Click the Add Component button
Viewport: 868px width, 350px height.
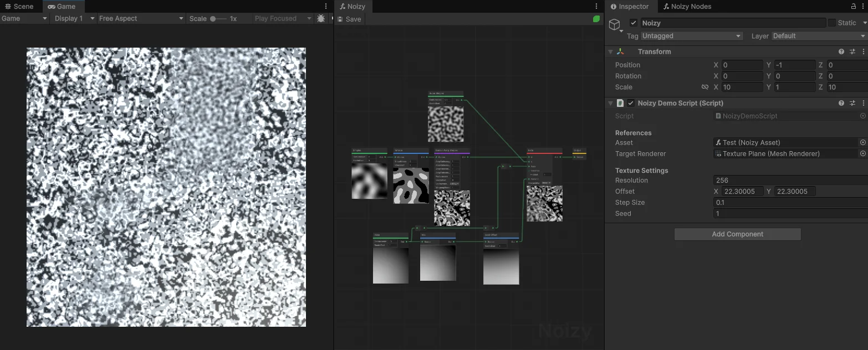pos(737,234)
